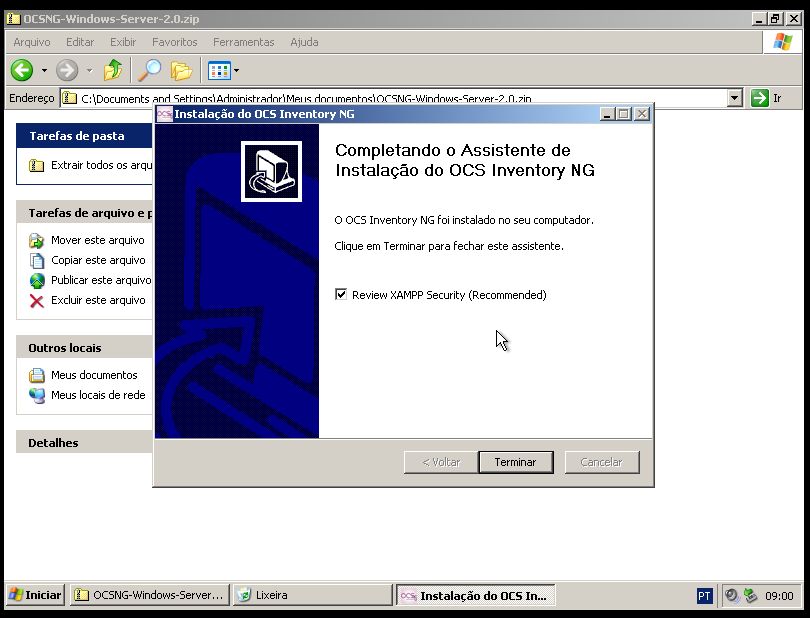
Task: Open the Arquivo menu
Action: pyautogui.click(x=32, y=42)
